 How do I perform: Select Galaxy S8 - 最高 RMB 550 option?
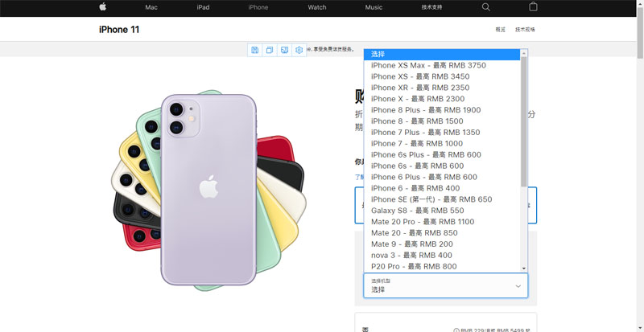coord(442,211)
